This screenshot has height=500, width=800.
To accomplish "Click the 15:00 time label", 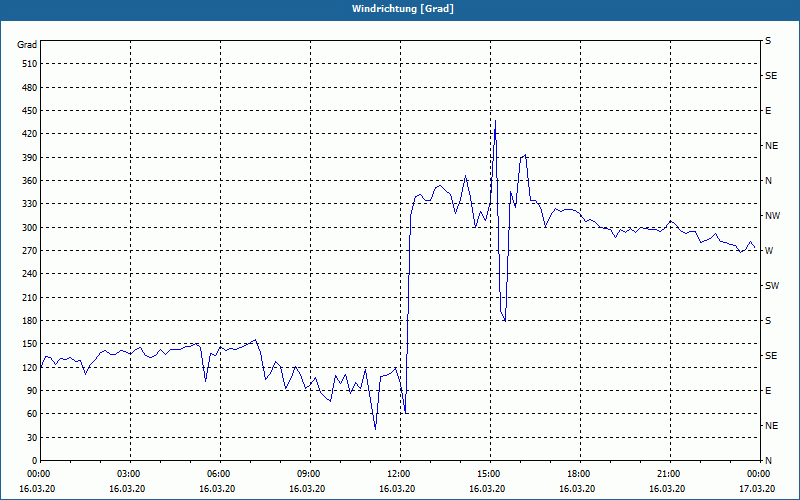I will pos(490,474).
